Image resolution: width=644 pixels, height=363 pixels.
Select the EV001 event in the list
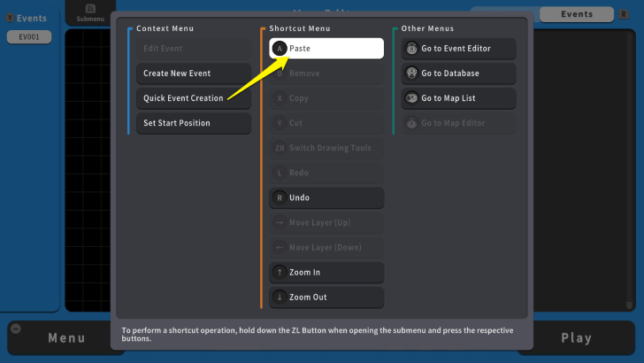point(29,37)
